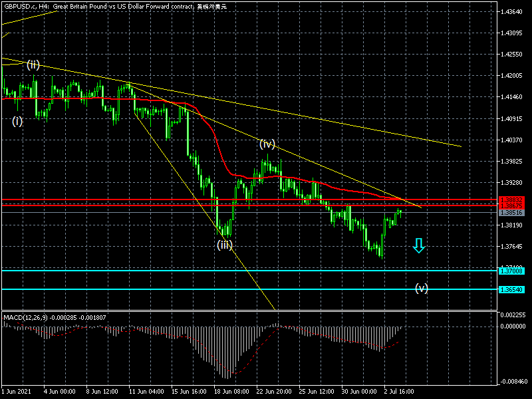532x399 pixels.
Task: Click the 1.39280 price scale value
Action: pyautogui.click(x=511, y=183)
